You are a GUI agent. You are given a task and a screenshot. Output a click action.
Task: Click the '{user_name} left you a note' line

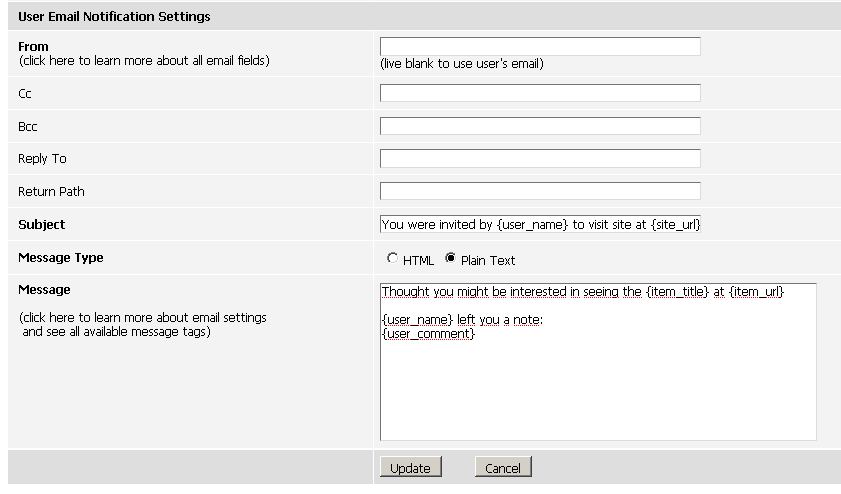(462, 320)
